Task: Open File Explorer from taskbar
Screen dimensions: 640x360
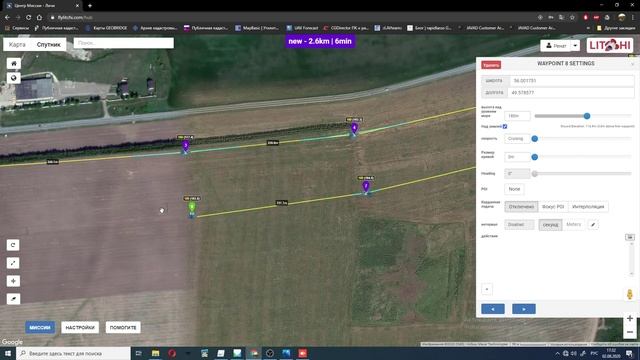Action: click(156, 353)
